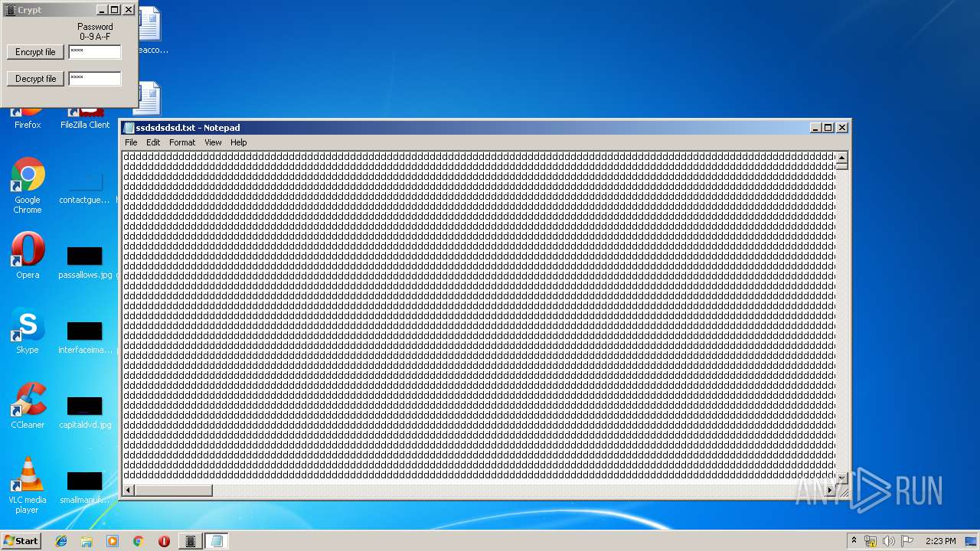The width and height of the screenshot is (980, 551).
Task: Select the contactgue... desktop file
Action: 85,188
